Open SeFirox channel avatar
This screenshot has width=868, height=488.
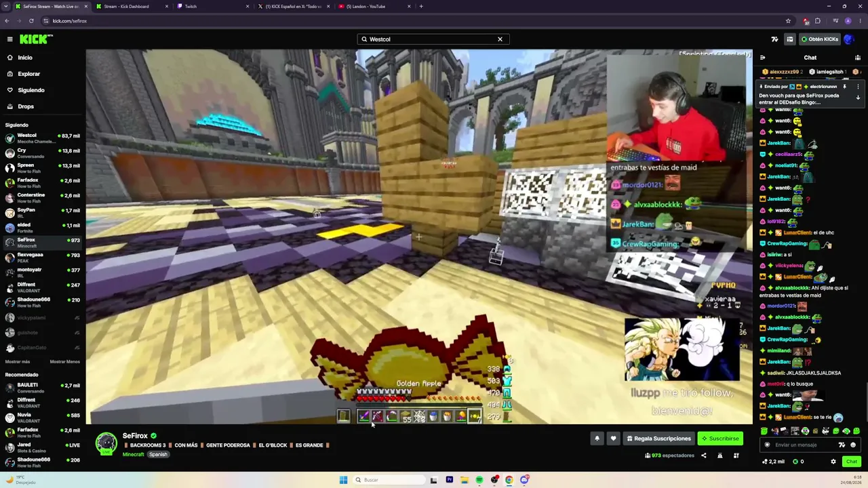tap(106, 443)
